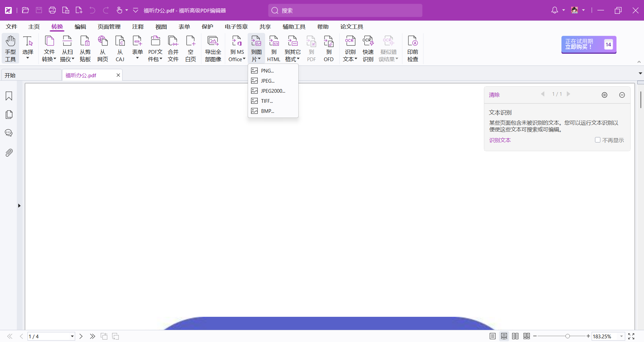Open the bookmark panel in the sidebar

point(9,96)
